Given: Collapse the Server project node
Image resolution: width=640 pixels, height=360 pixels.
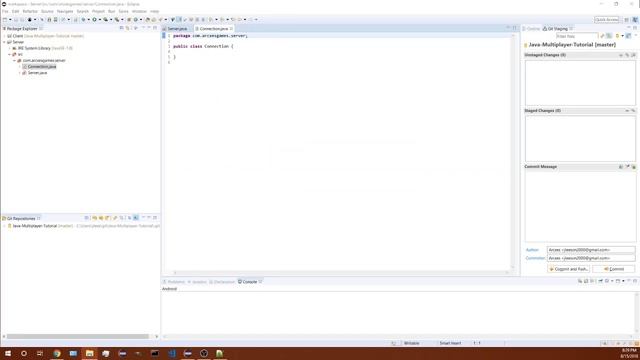Looking at the screenshot, I should [4, 42].
